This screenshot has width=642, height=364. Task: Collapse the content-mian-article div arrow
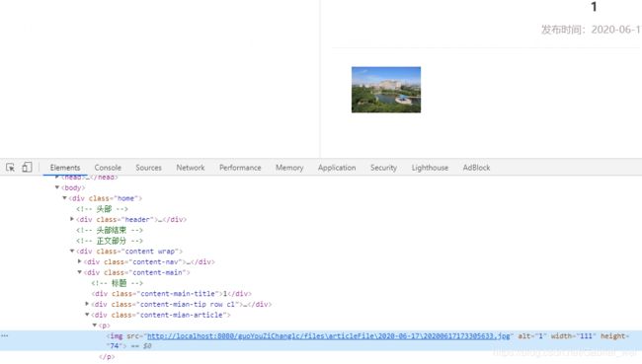87,315
